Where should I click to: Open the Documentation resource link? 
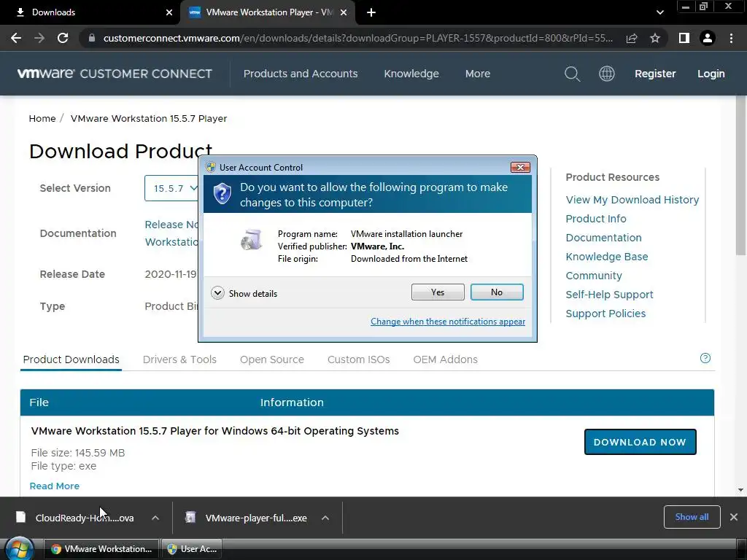[603, 238]
